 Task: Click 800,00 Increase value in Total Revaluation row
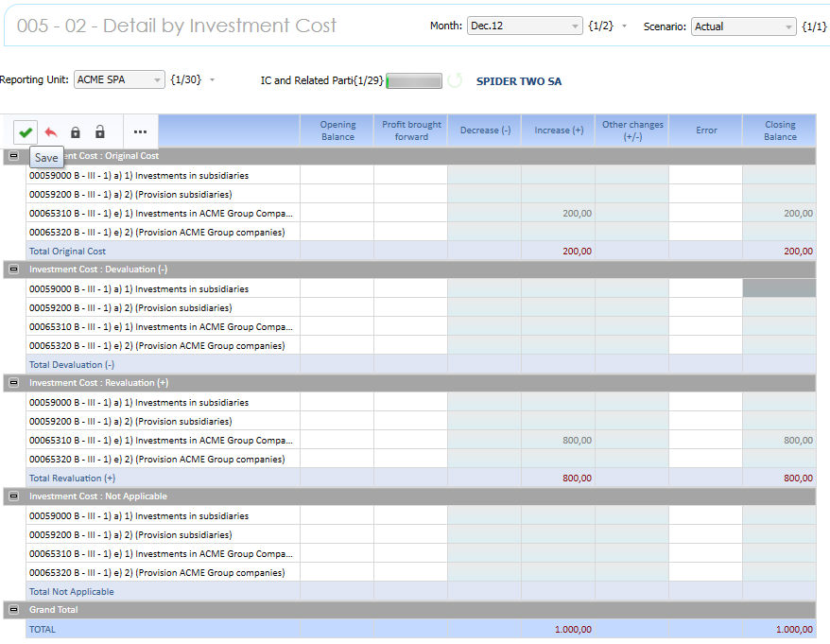(x=577, y=478)
